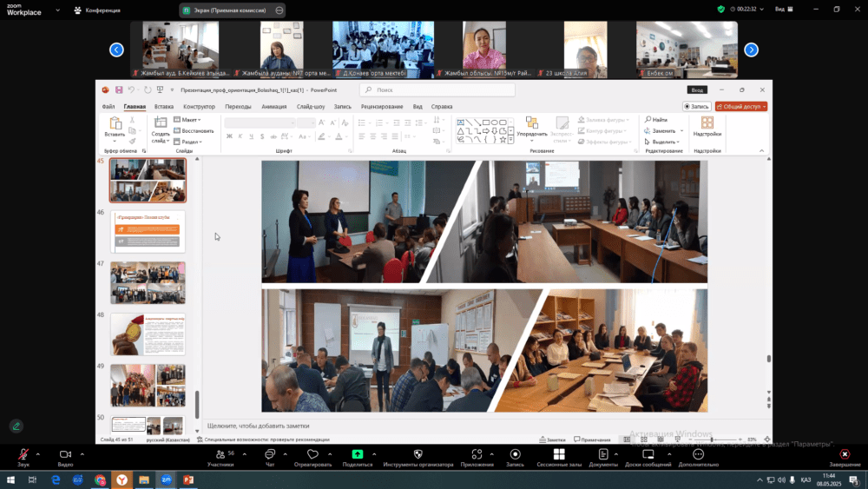
Task: Open Раздел section dropdown
Action: click(187, 142)
